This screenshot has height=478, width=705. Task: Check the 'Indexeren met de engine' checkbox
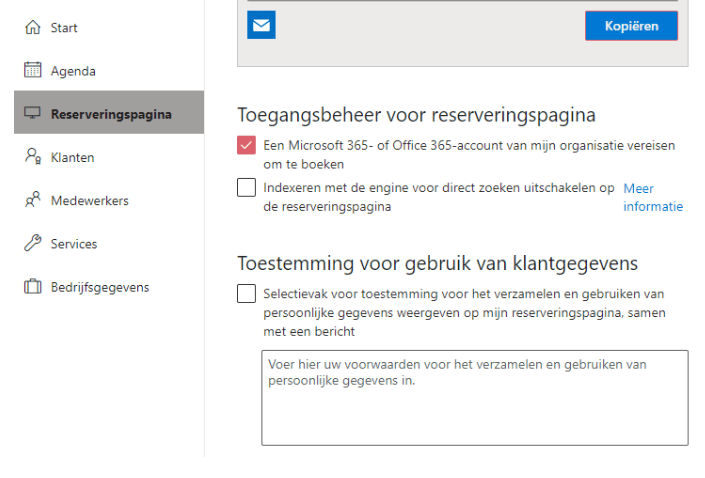pos(246,187)
